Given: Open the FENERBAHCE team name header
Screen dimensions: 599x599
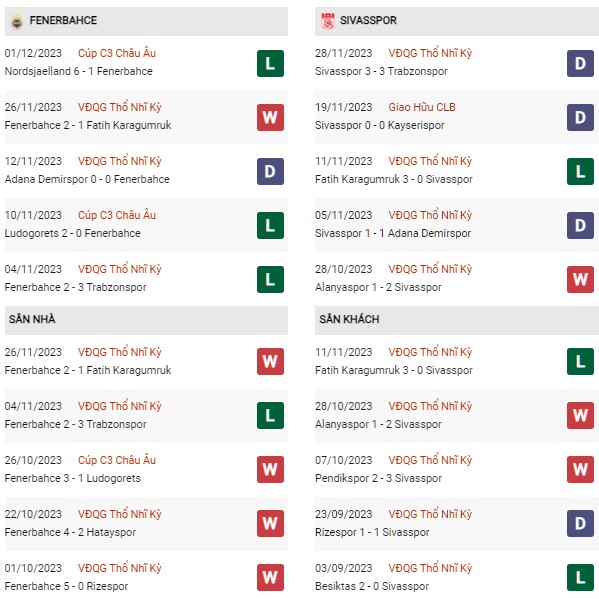Looking at the screenshot, I should 63,20.
